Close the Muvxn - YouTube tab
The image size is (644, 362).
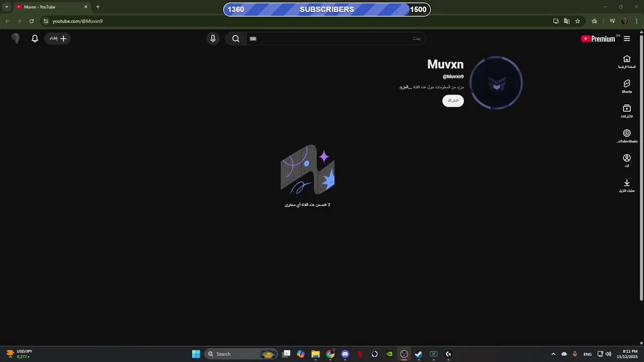click(x=86, y=7)
